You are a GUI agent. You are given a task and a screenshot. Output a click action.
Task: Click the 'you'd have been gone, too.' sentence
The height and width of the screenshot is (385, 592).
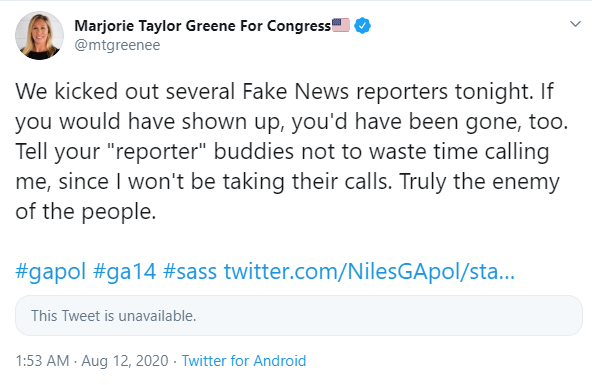pyautogui.click(x=430, y=122)
